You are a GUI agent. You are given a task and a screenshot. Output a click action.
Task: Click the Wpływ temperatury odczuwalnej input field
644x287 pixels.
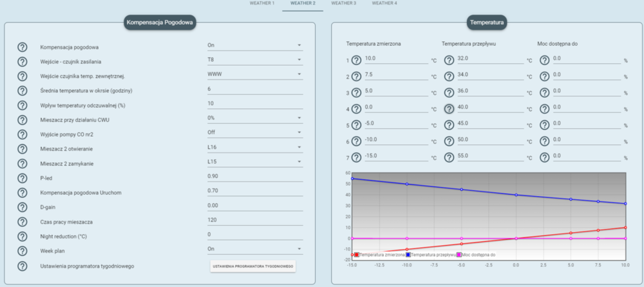[254, 103]
